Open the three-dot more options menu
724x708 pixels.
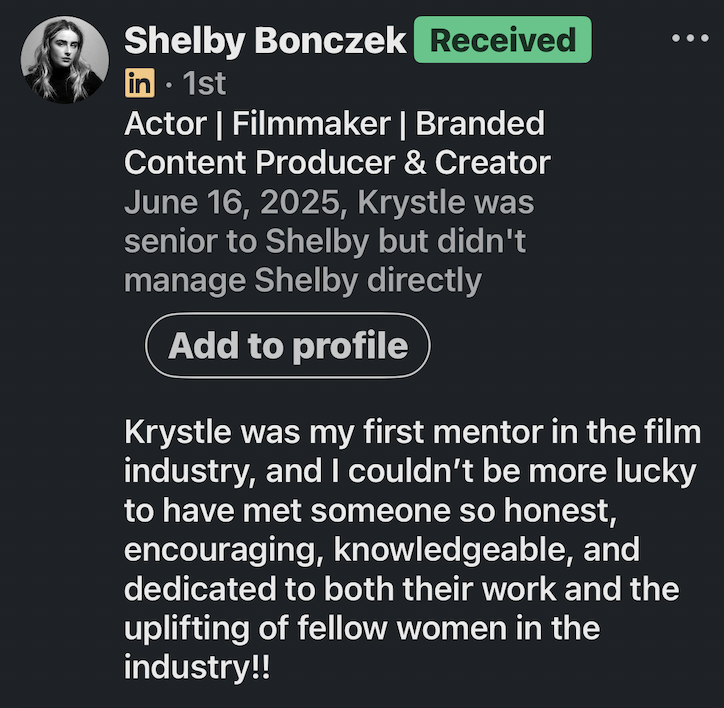(690, 39)
